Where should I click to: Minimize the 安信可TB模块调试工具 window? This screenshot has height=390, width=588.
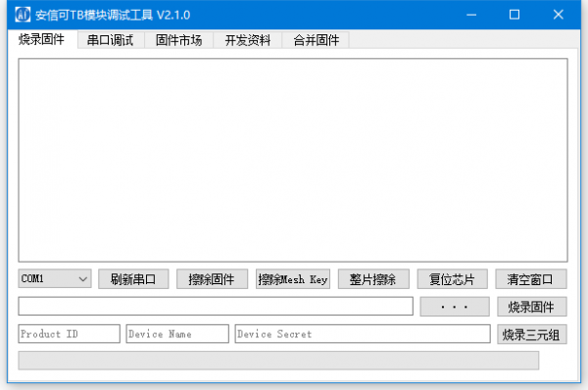471,15
